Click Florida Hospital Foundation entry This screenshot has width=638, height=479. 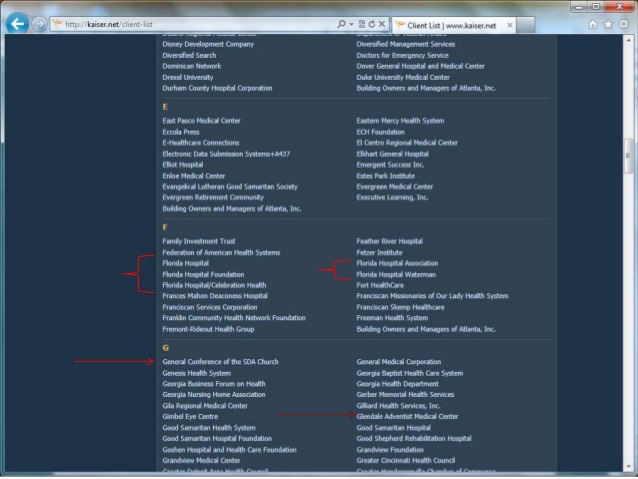click(x=203, y=274)
